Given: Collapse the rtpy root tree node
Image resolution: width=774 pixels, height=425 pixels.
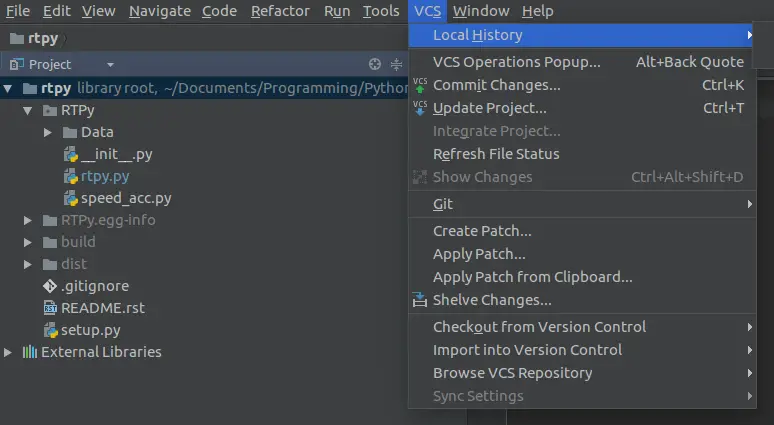Looking at the screenshot, I should [7, 89].
